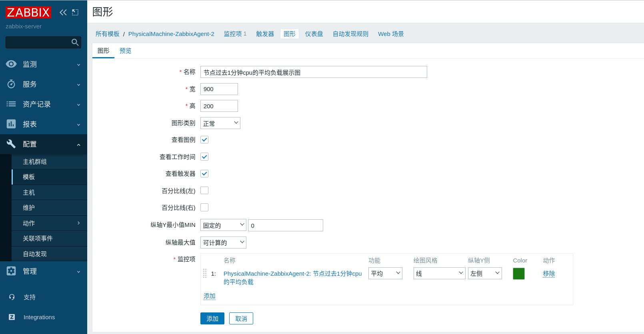Open 纵轴Y侧 dropdown showing 左侧

point(485,273)
